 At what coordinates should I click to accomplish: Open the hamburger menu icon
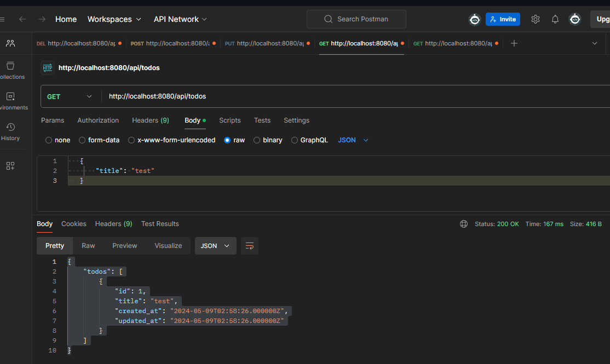[x=2, y=19]
